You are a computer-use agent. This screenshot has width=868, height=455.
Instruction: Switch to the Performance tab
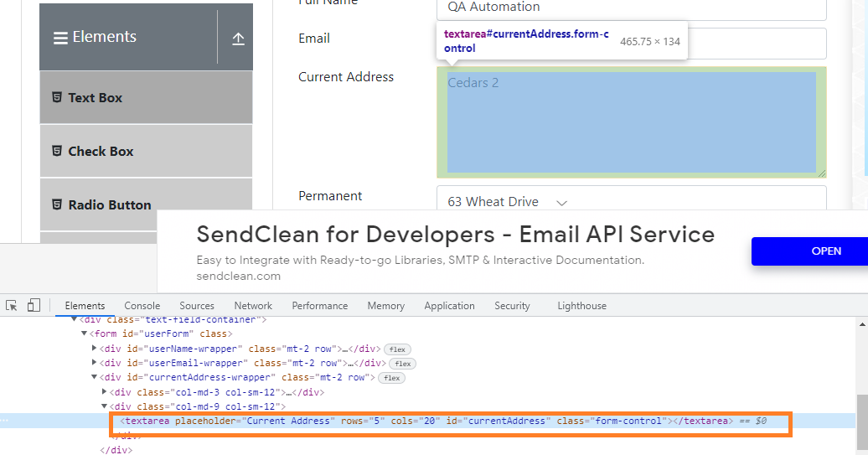[320, 306]
